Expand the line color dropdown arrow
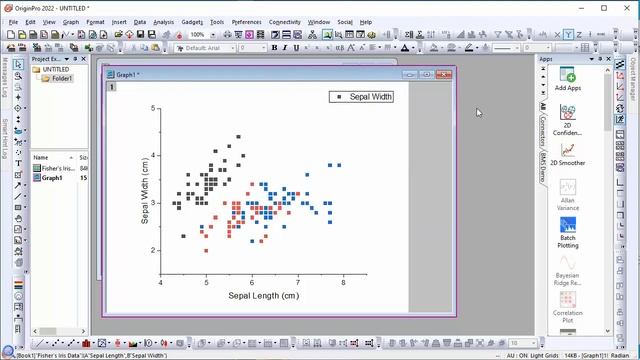640x360 pixels. pyautogui.click(x=477, y=48)
